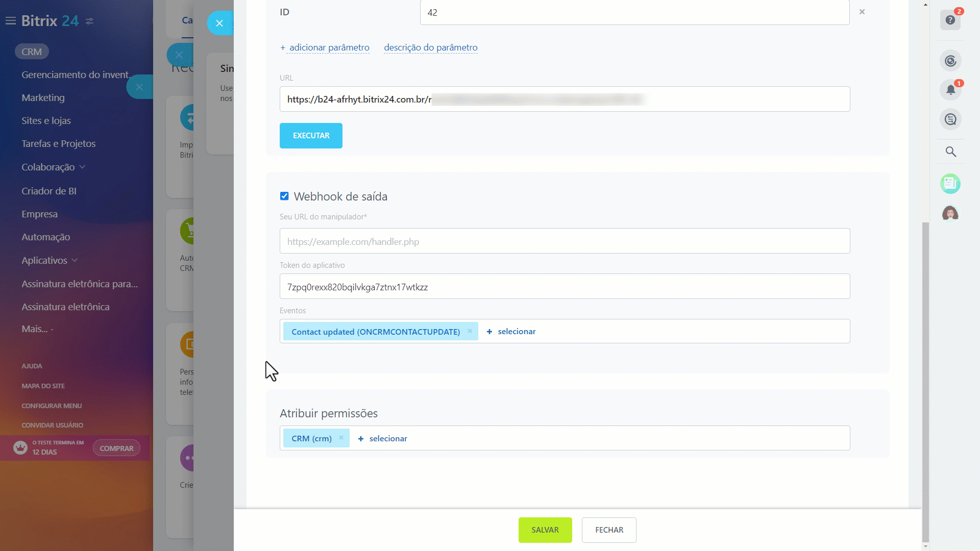This screenshot has width=980, height=551.
Task: Remove the Contact updated event tag
Action: (x=470, y=331)
